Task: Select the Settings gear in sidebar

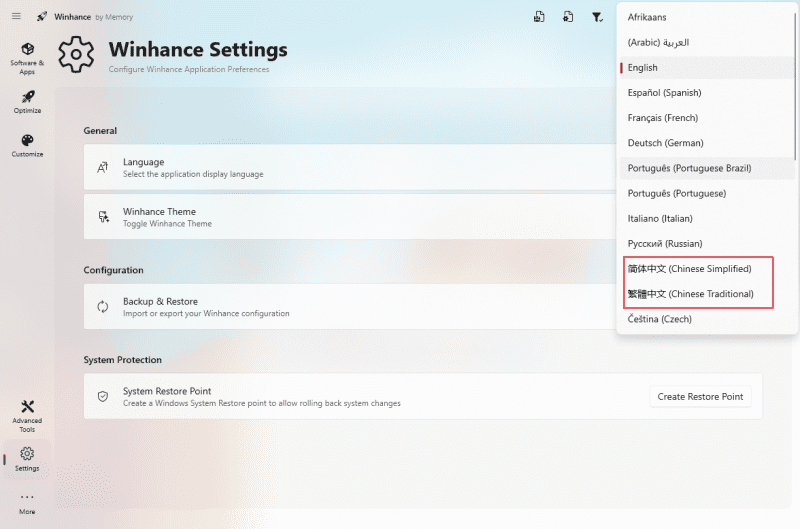Action: pyautogui.click(x=27, y=459)
